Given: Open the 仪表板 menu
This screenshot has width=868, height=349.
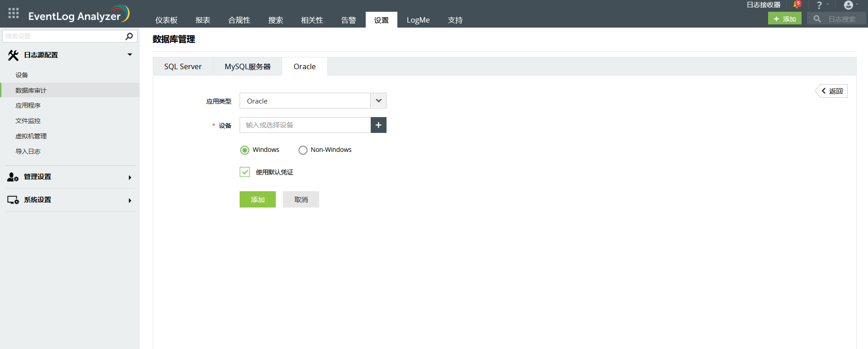Looking at the screenshot, I should [x=166, y=20].
